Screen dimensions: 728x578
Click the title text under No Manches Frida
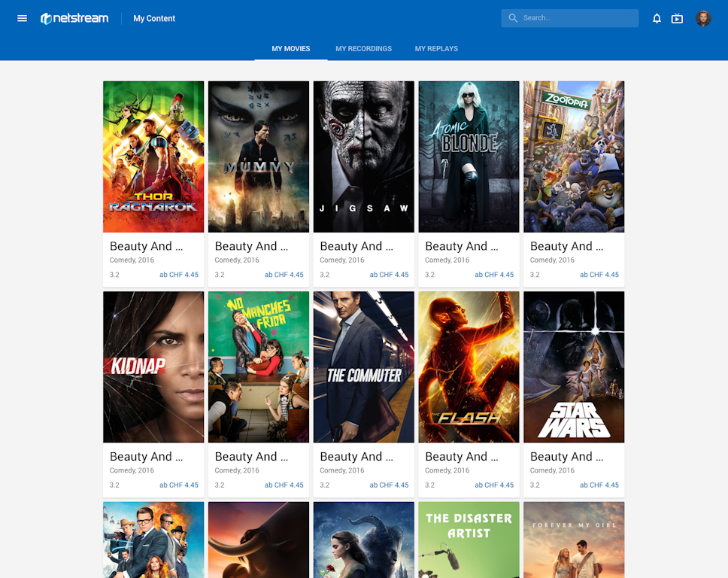click(251, 457)
